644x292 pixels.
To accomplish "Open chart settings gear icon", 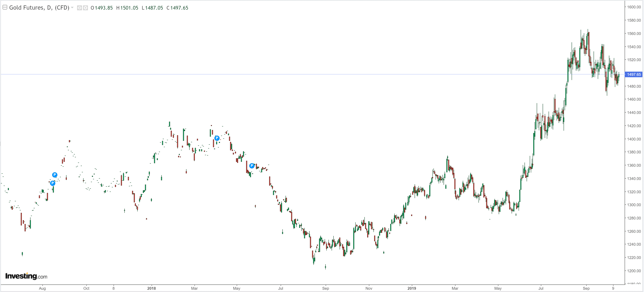I will pyautogui.click(x=85, y=8).
